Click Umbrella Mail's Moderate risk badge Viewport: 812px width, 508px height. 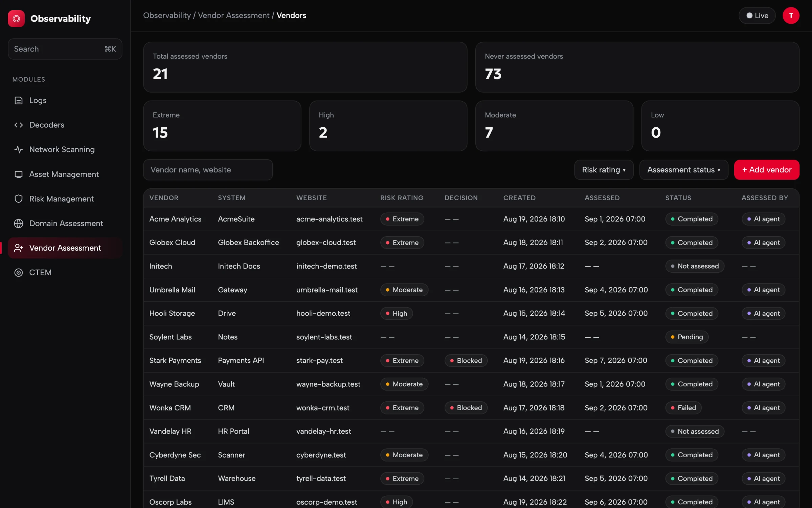tap(404, 290)
